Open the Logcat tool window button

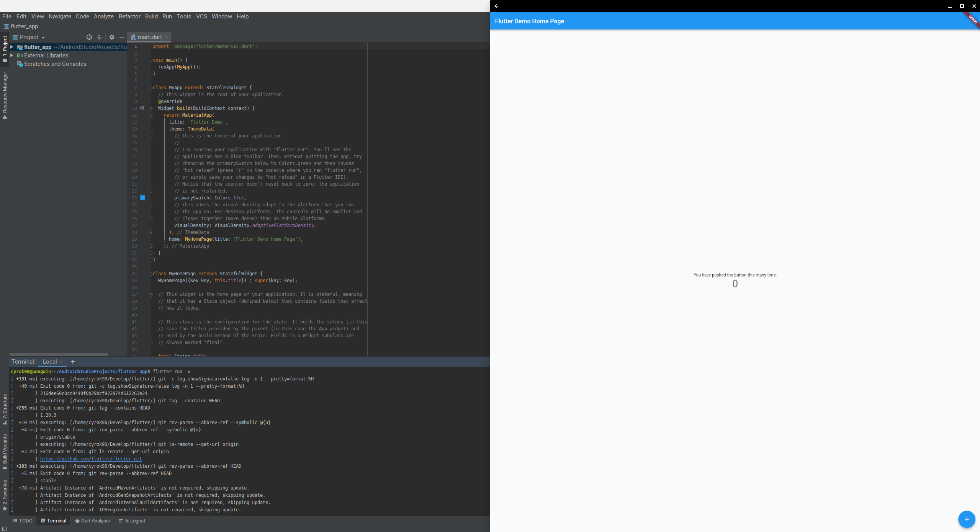(x=132, y=521)
